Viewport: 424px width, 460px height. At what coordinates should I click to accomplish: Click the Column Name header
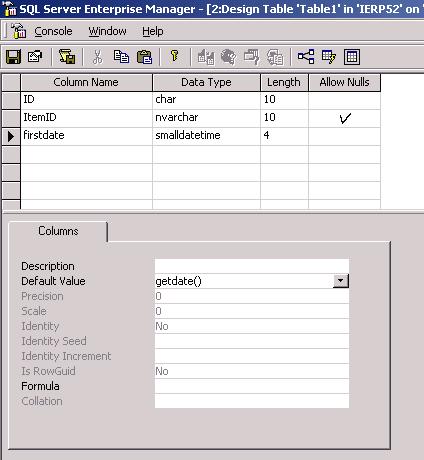86,82
